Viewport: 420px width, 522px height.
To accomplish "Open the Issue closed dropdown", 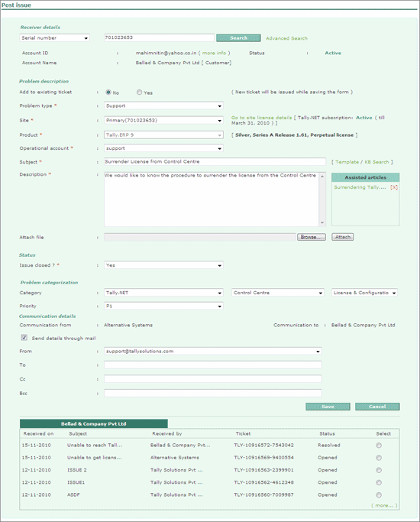I will pos(163,265).
